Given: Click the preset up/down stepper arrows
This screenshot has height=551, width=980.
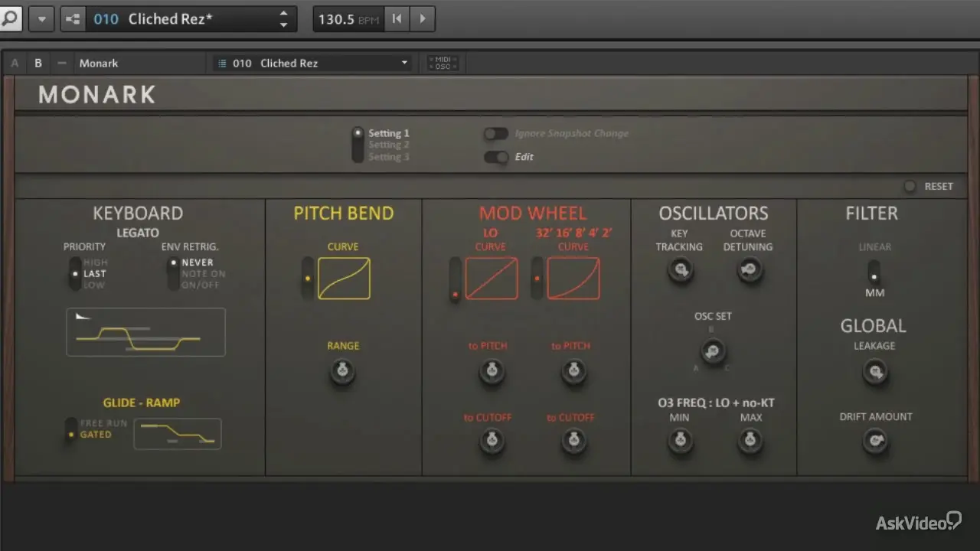Looking at the screenshot, I should tap(283, 19).
